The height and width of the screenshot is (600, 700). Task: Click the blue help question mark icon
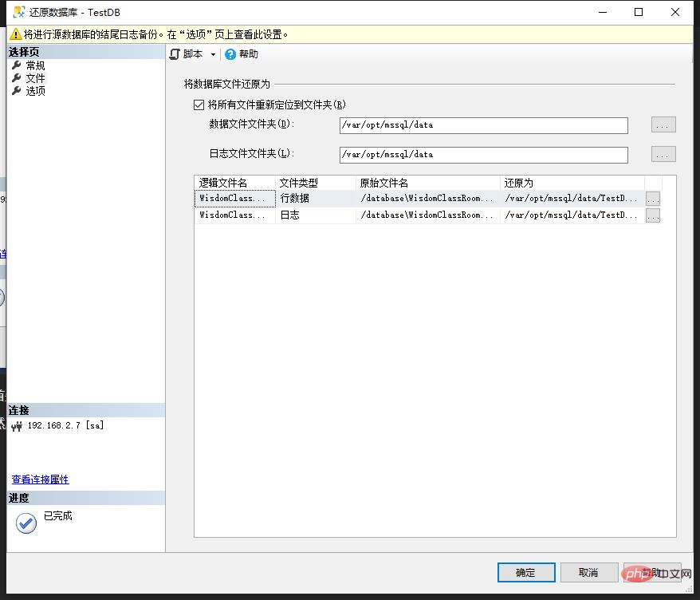(x=230, y=54)
